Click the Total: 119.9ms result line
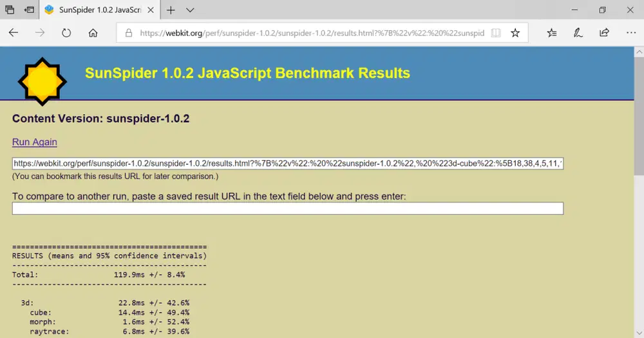The width and height of the screenshot is (644, 338). tap(99, 275)
